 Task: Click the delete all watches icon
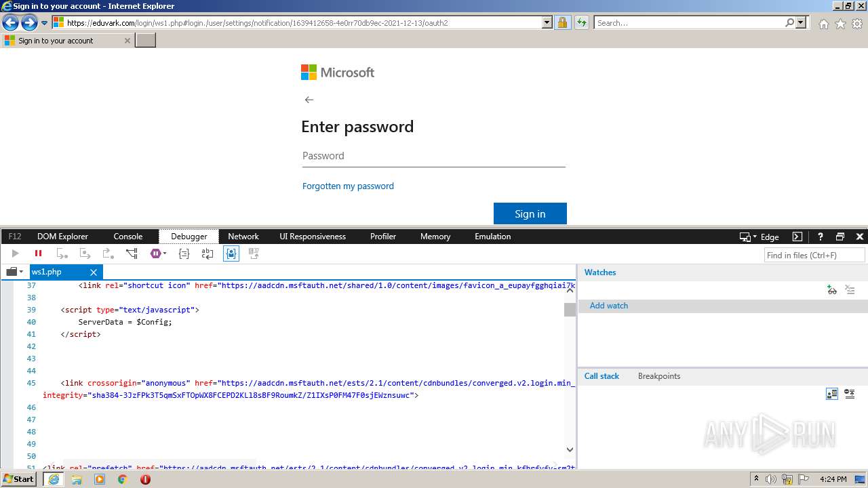(x=850, y=290)
